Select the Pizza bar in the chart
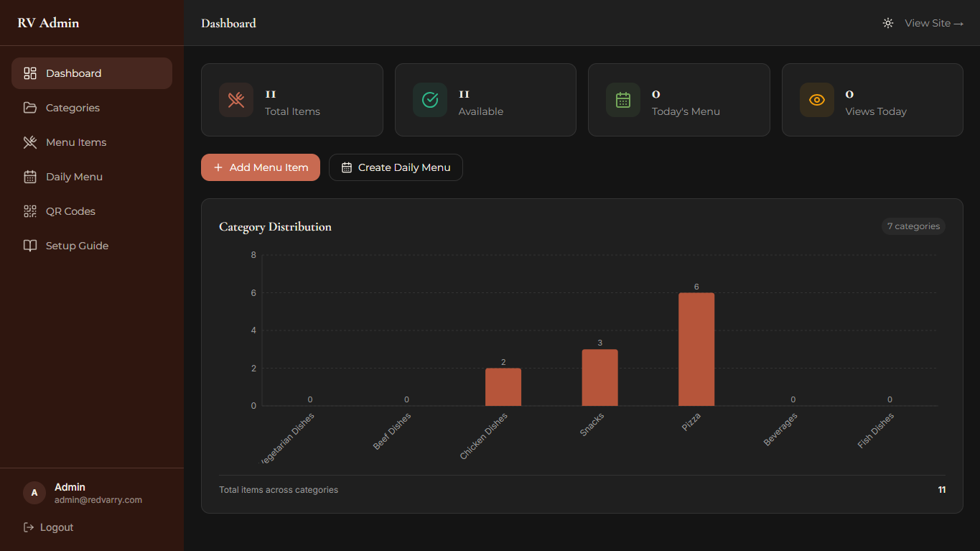 pyautogui.click(x=696, y=349)
